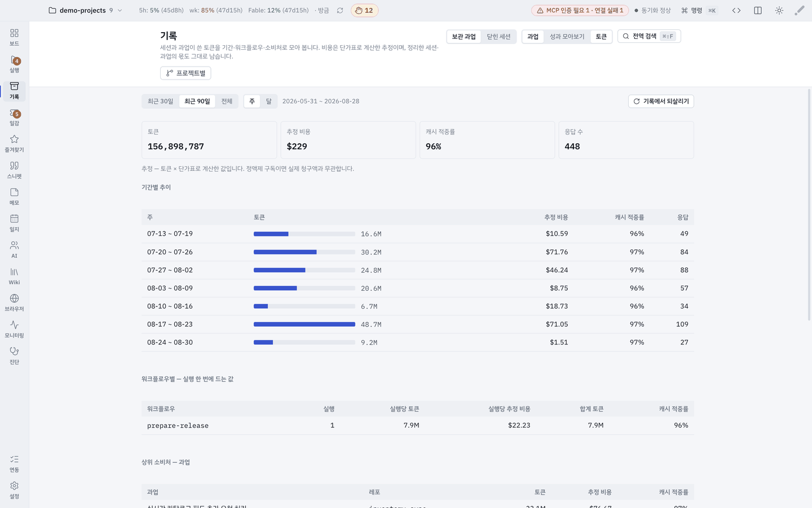
Task: Open the 보드 sidebar icon
Action: pos(14,37)
